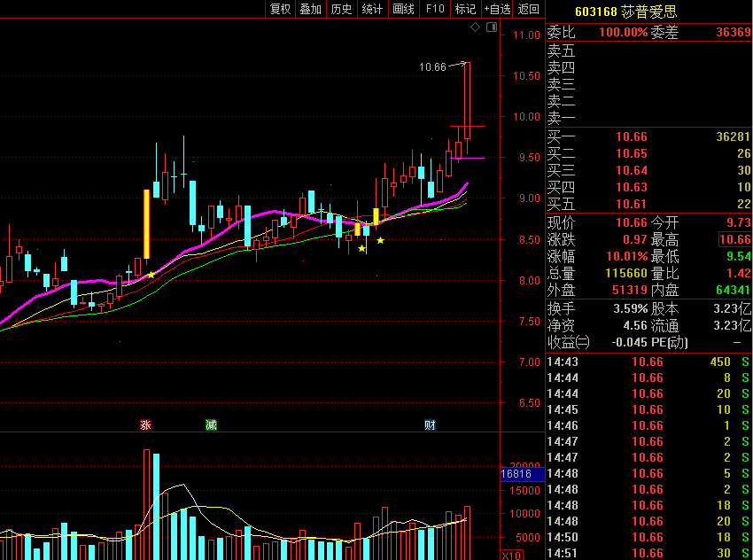Click the blue 财 marker icon
The height and width of the screenshot is (560, 753).
click(430, 425)
